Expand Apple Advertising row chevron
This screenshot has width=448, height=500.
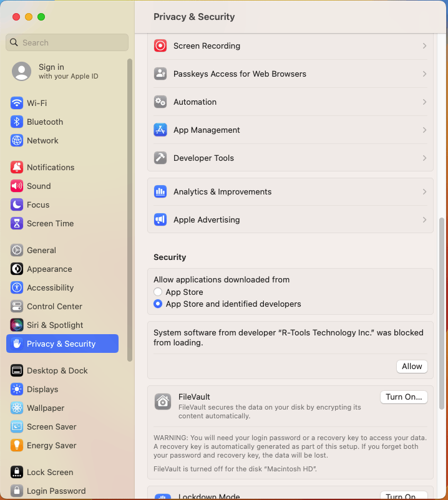pos(424,220)
